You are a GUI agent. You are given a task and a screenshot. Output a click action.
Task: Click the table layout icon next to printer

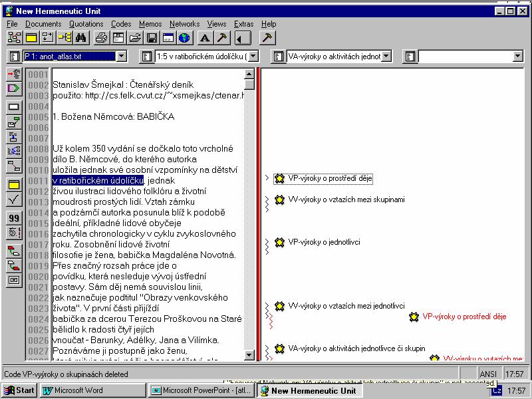point(118,38)
